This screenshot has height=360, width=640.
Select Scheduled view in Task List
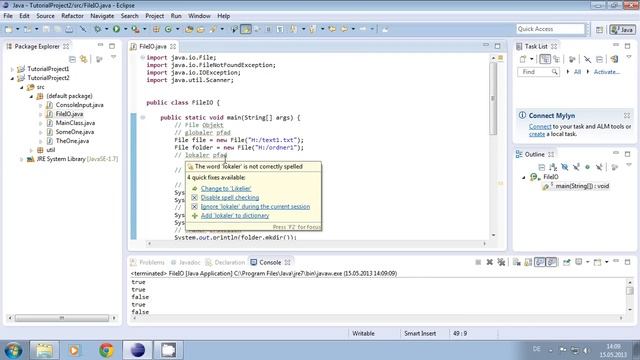coord(556,59)
